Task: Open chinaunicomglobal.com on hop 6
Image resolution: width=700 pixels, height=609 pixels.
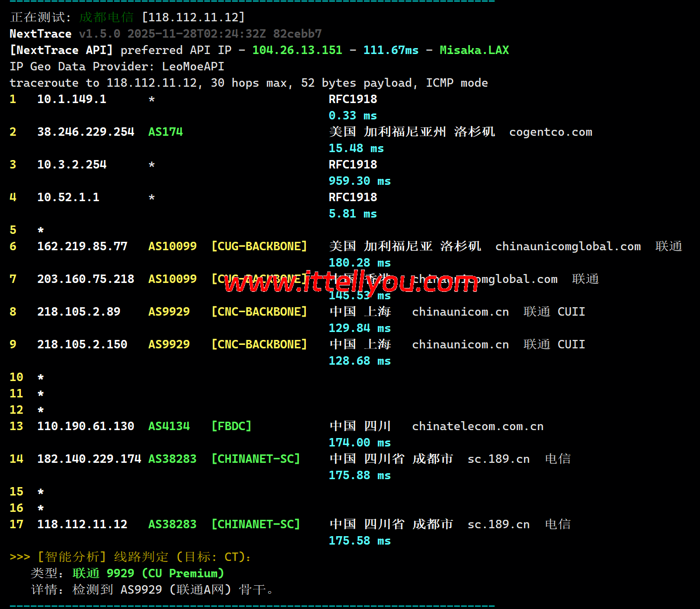Action: [x=568, y=246]
